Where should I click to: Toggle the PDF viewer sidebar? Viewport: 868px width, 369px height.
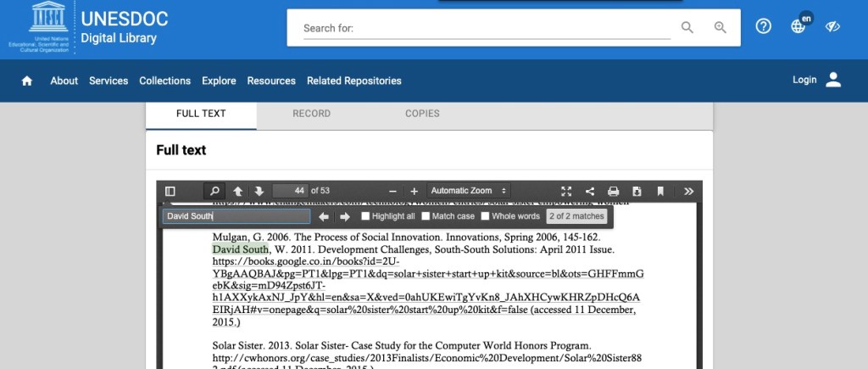click(170, 191)
